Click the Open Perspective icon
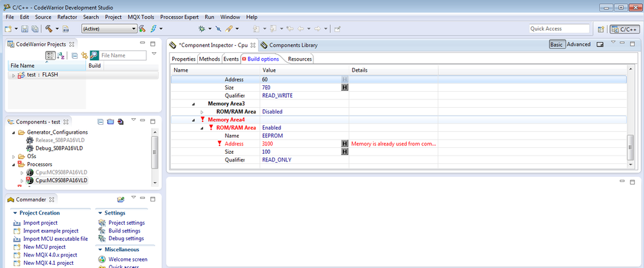644x268 pixels. click(x=600, y=29)
